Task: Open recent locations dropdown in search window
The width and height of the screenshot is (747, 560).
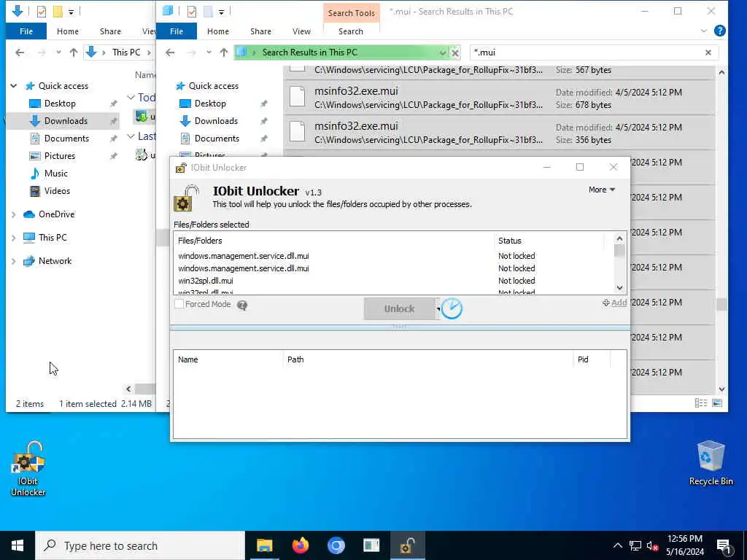Action: point(209,52)
